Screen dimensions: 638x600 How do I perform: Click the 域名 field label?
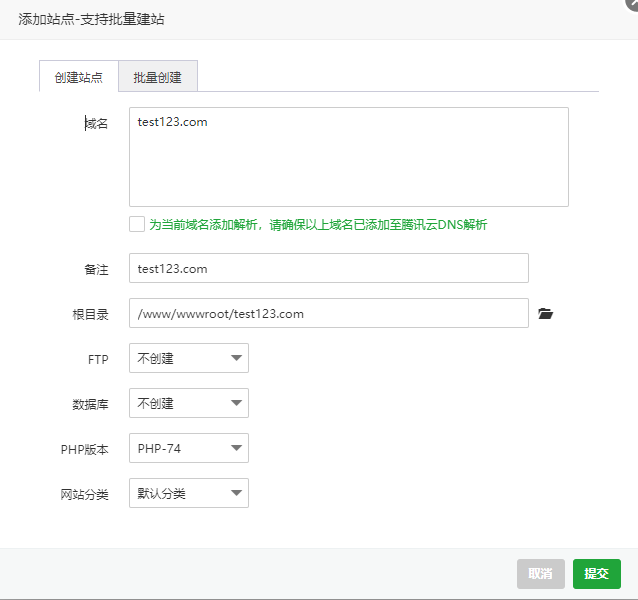pos(96,123)
